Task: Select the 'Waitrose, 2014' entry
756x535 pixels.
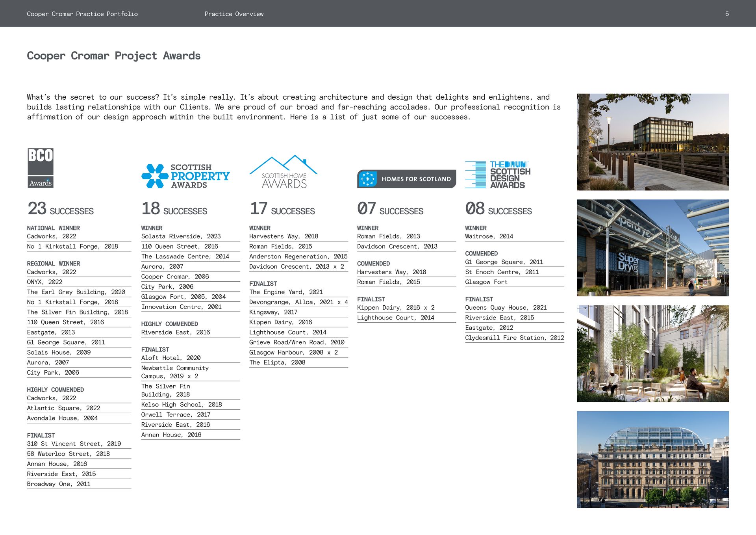Action: tap(489, 236)
